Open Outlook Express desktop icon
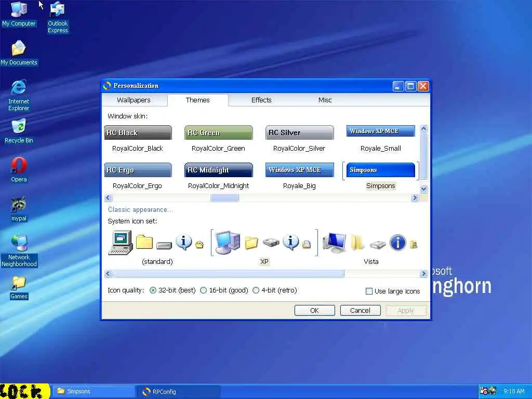532x399 pixels. 58,17
